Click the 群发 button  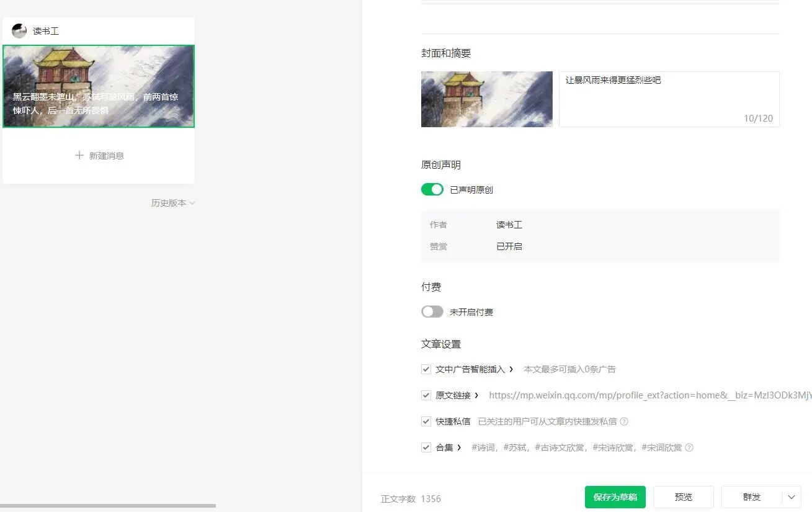coord(752,497)
